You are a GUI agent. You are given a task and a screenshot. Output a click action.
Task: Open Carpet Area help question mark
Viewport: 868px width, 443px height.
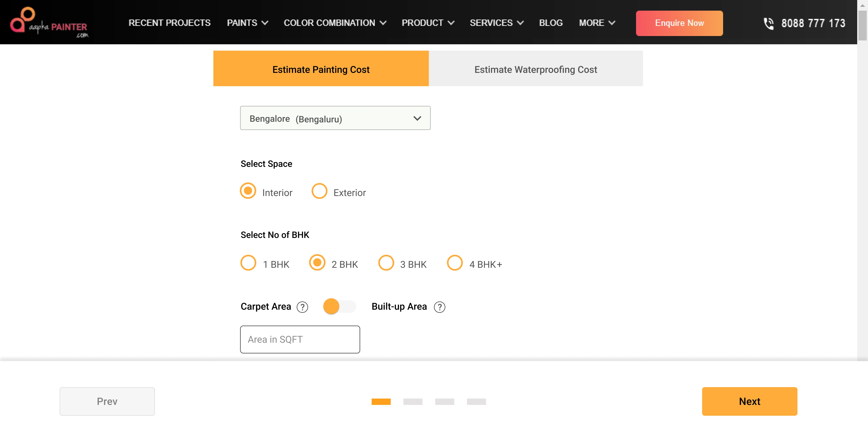(302, 307)
